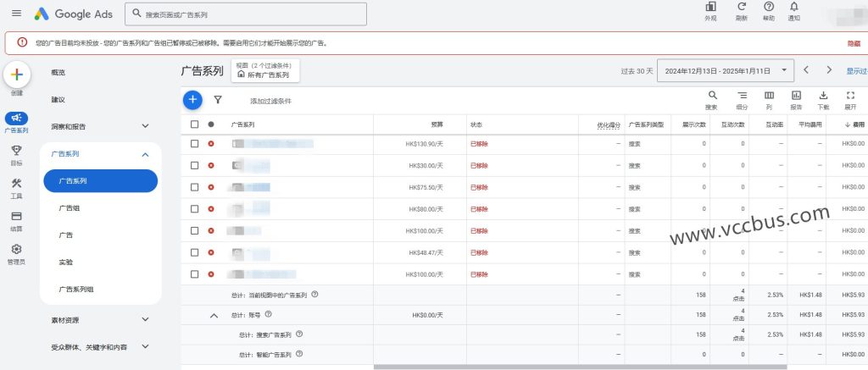Check the HK$48.47/天 campaign row checkbox
868x370 pixels.
[194, 252]
